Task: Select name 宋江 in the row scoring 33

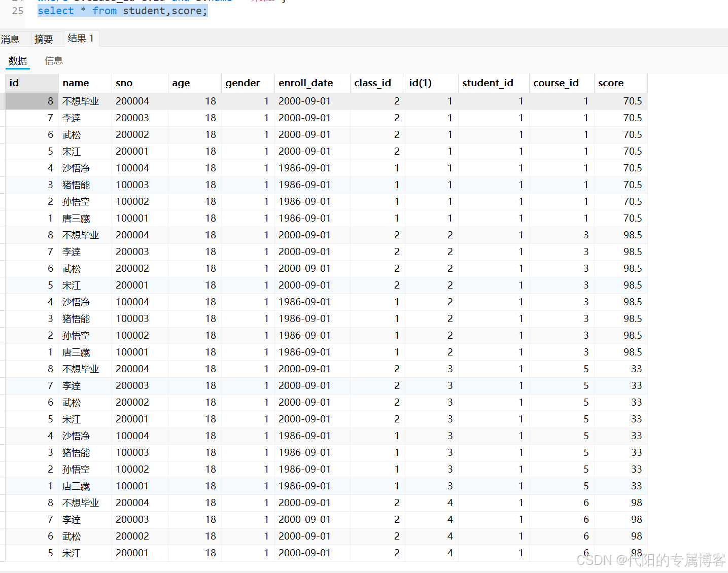Action: (72, 419)
